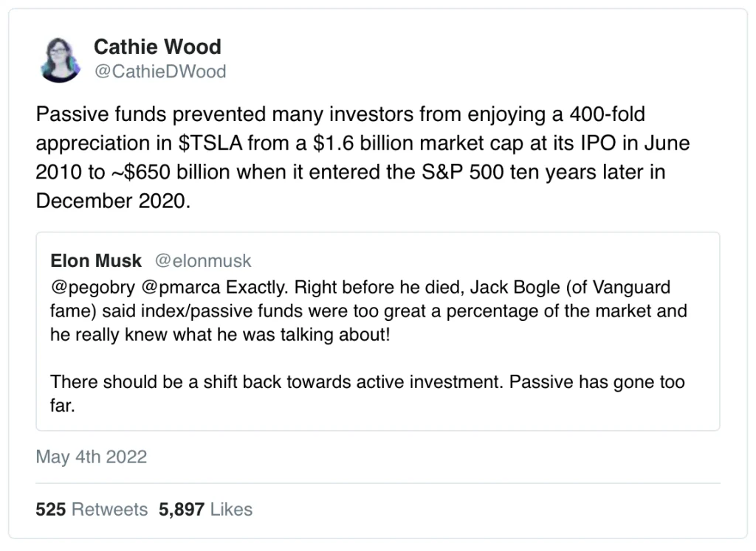
Task: Open the Cathie Wood display name
Action: click(x=157, y=47)
